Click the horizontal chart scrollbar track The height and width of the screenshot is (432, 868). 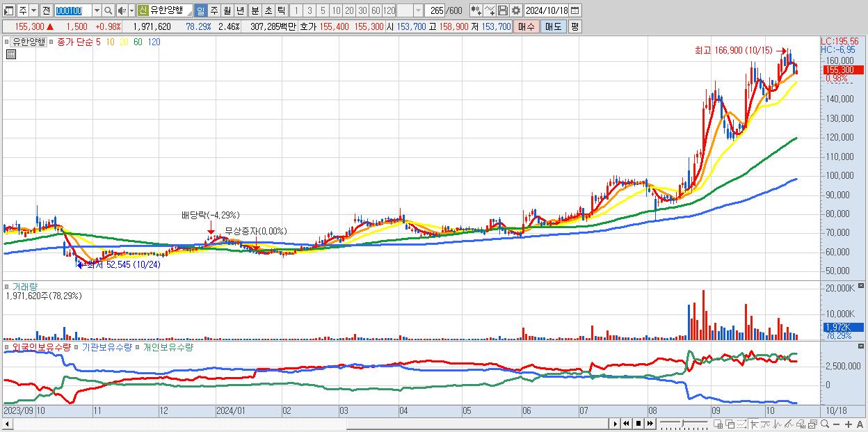tap(312, 424)
